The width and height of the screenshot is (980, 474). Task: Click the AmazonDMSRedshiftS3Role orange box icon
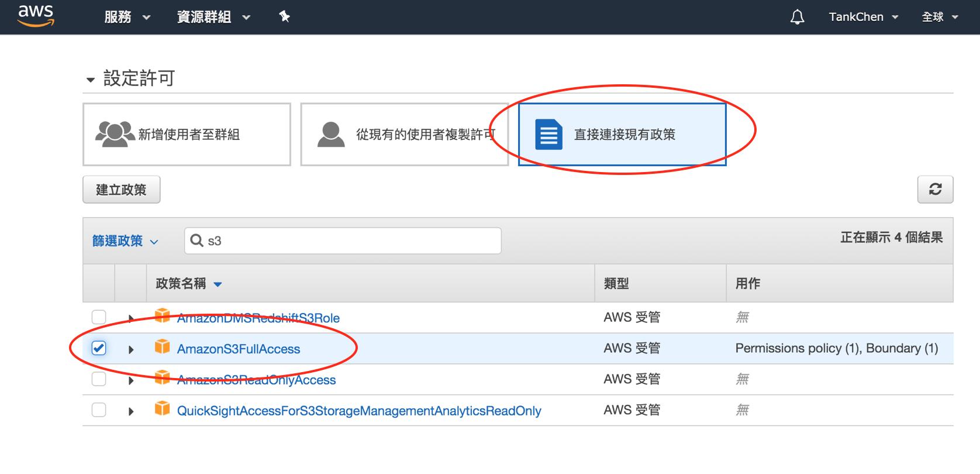[162, 316]
